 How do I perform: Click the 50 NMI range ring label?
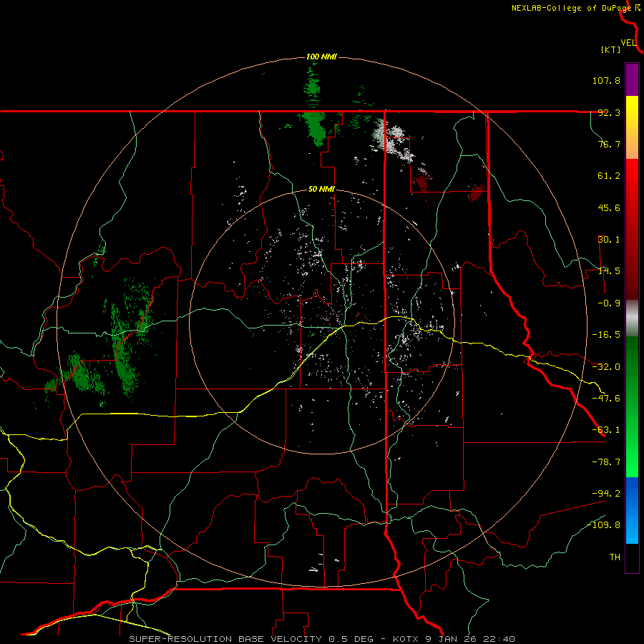click(321, 190)
